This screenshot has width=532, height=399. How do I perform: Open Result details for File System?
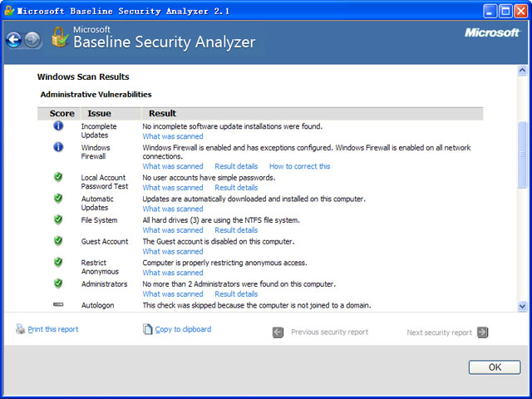click(x=236, y=230)
